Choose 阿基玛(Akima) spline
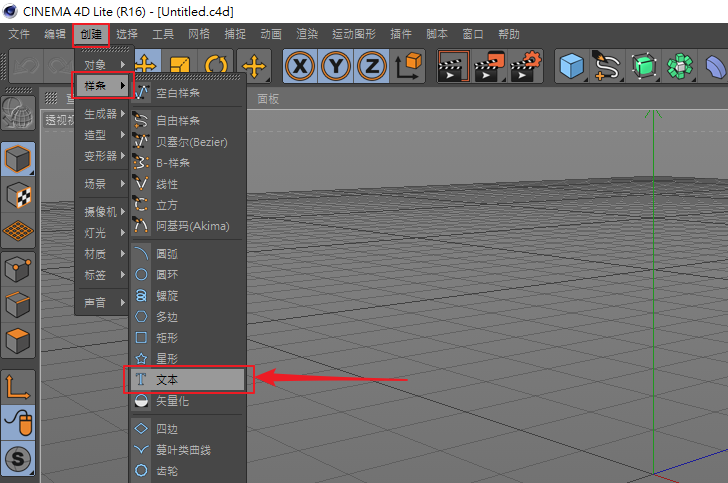The width and height of the screenshot is (728, 483). [188, 226]
